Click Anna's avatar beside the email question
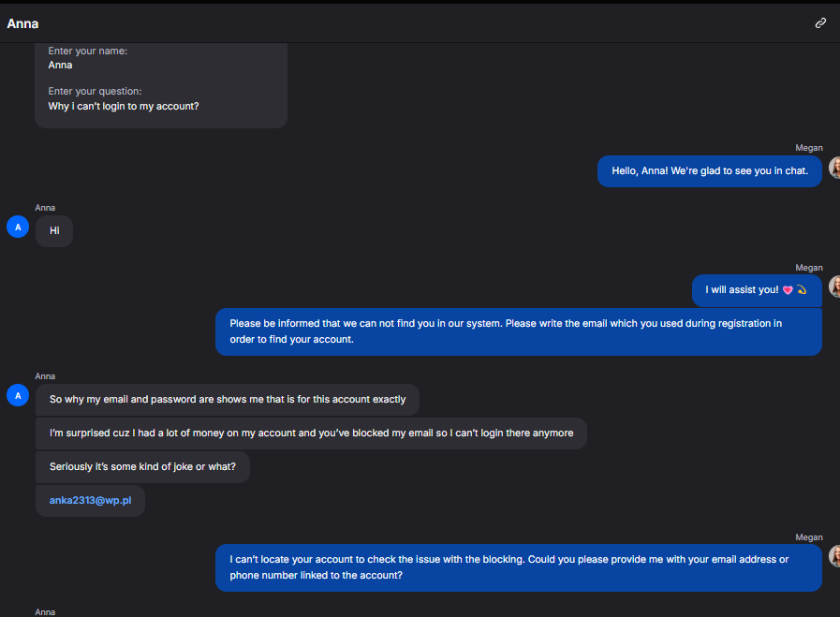This screenshot has width=840, height=617. pyautogui.click(x=18, y=396)
